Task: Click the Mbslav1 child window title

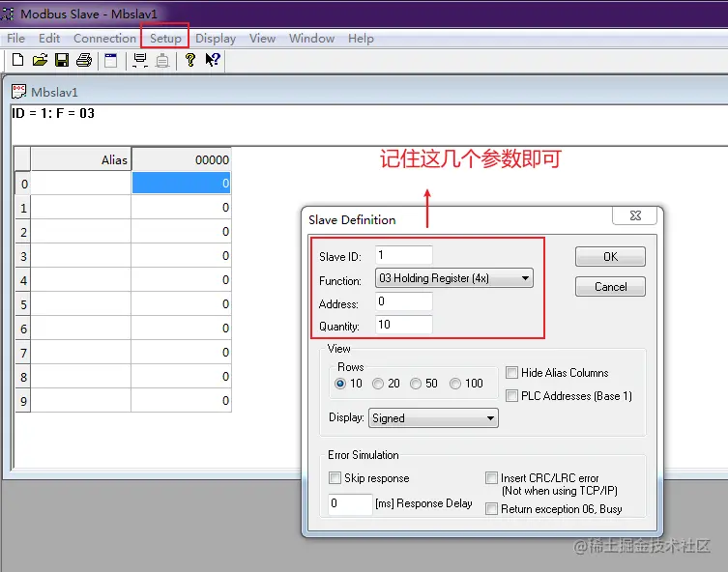Action: click(x=54, y=92)
